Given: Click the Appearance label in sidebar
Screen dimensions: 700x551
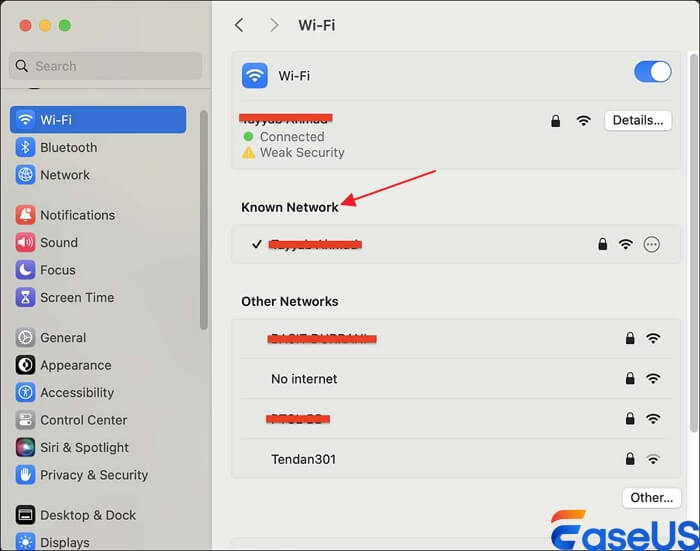Looking at the screenshot, I should tap(76, 365).
